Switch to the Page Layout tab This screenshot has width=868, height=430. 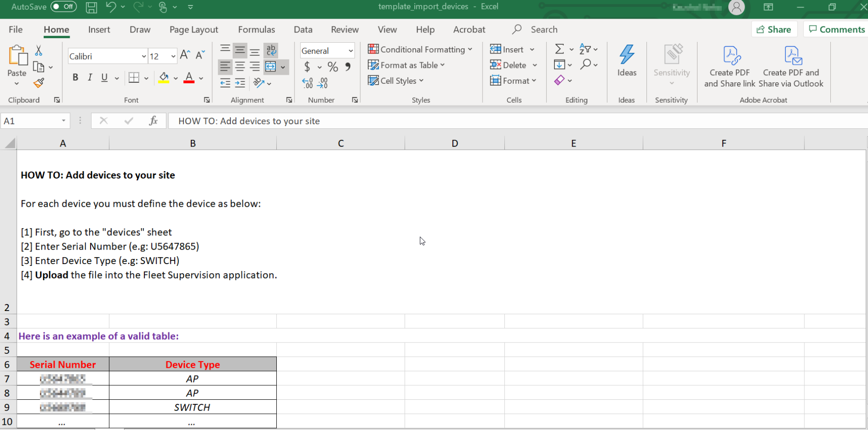click(x=194, y=29)
